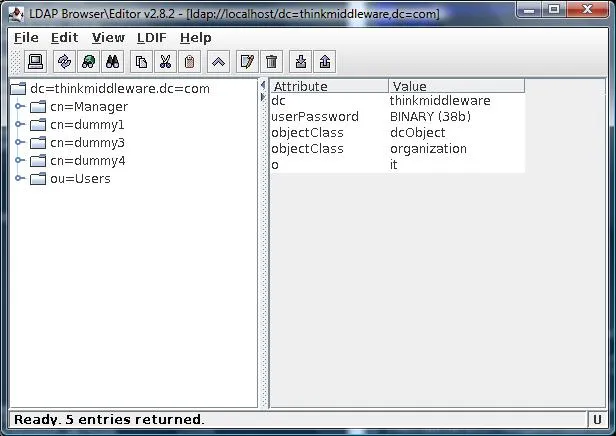This screenshot has width=616, height=436.
Task: Select the cn=dummy1 entry
Action: (x=87, y=125)
